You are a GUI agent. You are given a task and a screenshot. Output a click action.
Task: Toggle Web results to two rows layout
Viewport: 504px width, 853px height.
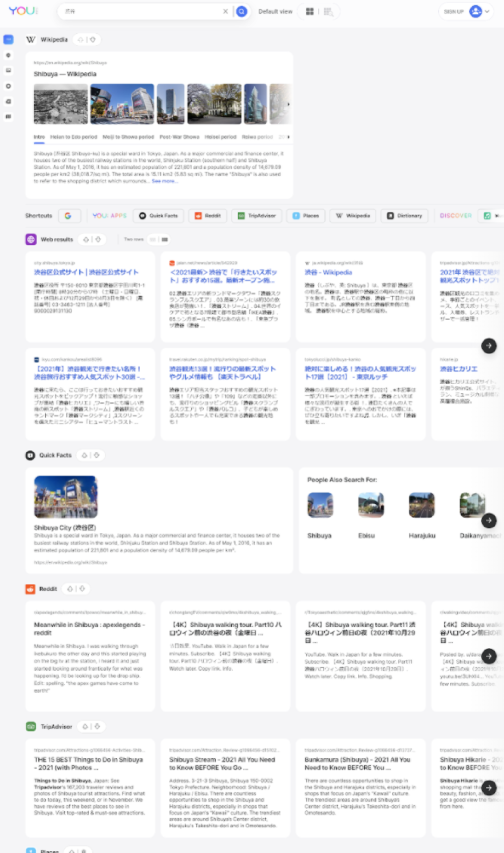click(165, 239)
